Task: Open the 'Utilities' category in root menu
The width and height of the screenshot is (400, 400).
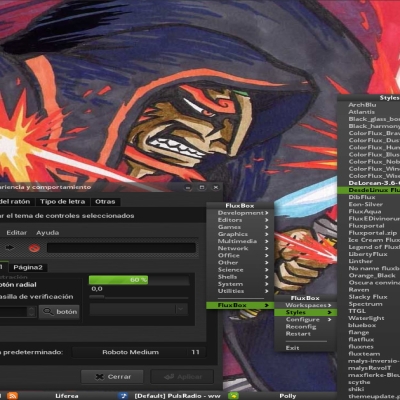Action: tap(240, 291)
